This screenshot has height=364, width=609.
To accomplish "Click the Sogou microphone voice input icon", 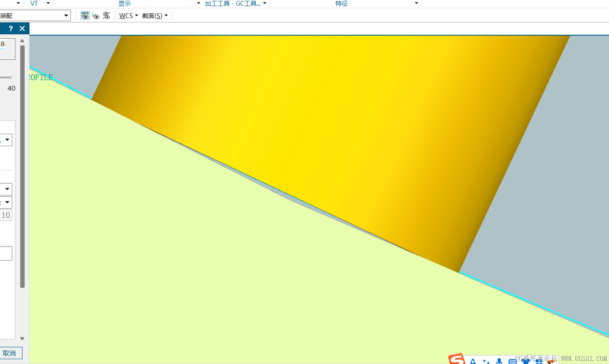I will [499, 361].
